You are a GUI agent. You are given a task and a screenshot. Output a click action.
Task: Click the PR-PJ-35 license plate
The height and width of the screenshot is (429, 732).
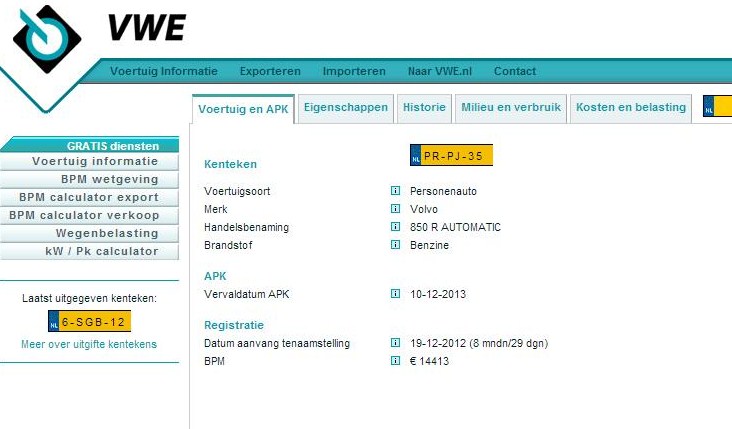point(452,156)
